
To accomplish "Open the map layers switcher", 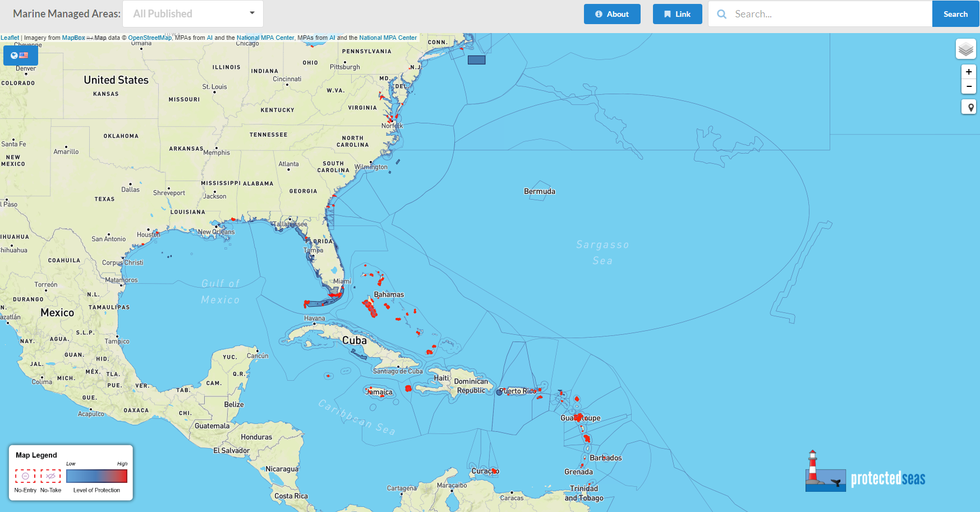I will pyautogui.click(x=966, y=49).
